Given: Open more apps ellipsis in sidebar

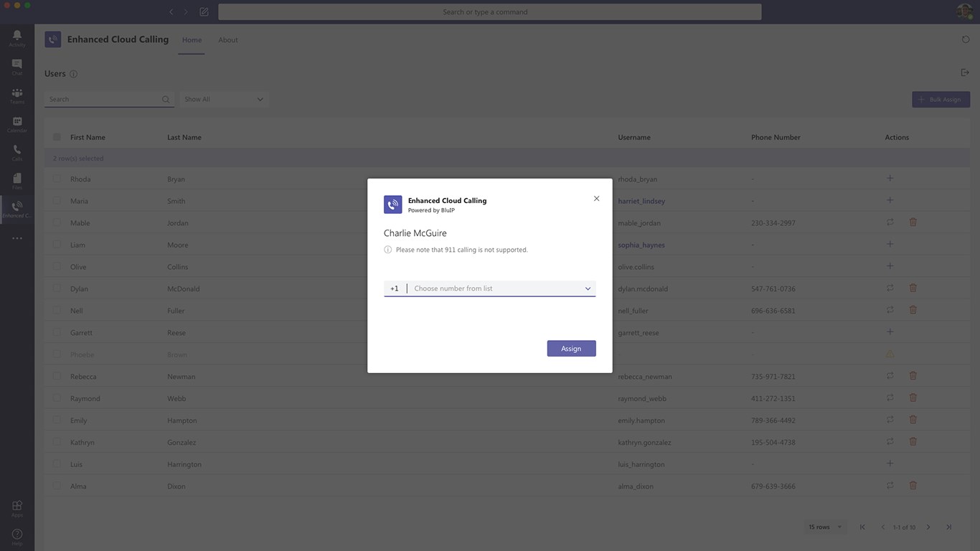Looking at the screenshot, I should 17,238.
